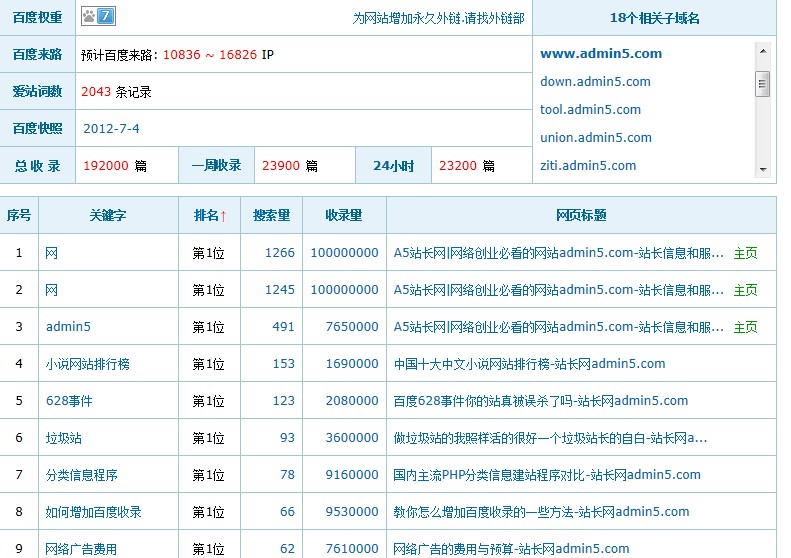Click the 垃圾站 keyword link
791x558 pixels.
click(x=64, y=438)
